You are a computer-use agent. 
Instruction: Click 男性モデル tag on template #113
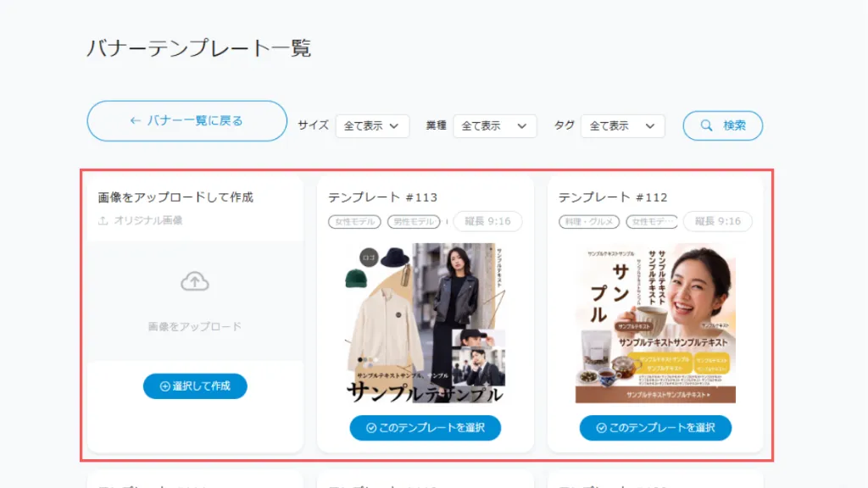pyautogui.click(x=414, y=222)
